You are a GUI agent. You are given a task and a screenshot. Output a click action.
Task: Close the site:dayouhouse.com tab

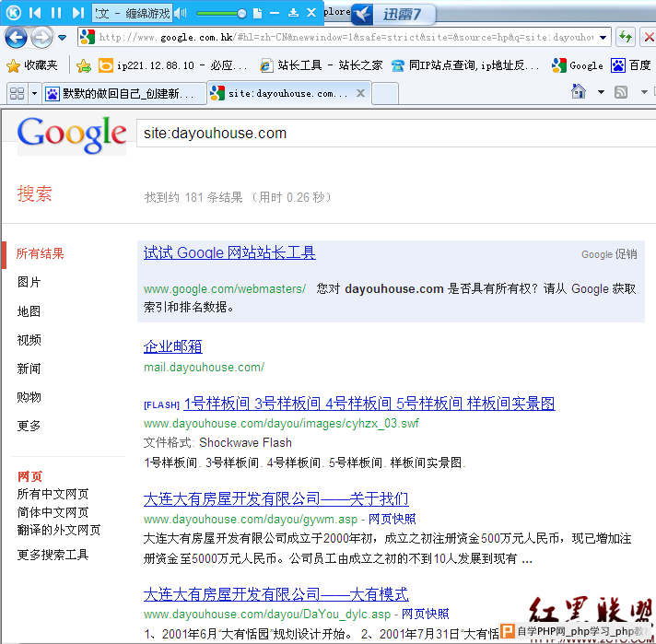coord(360,93)
